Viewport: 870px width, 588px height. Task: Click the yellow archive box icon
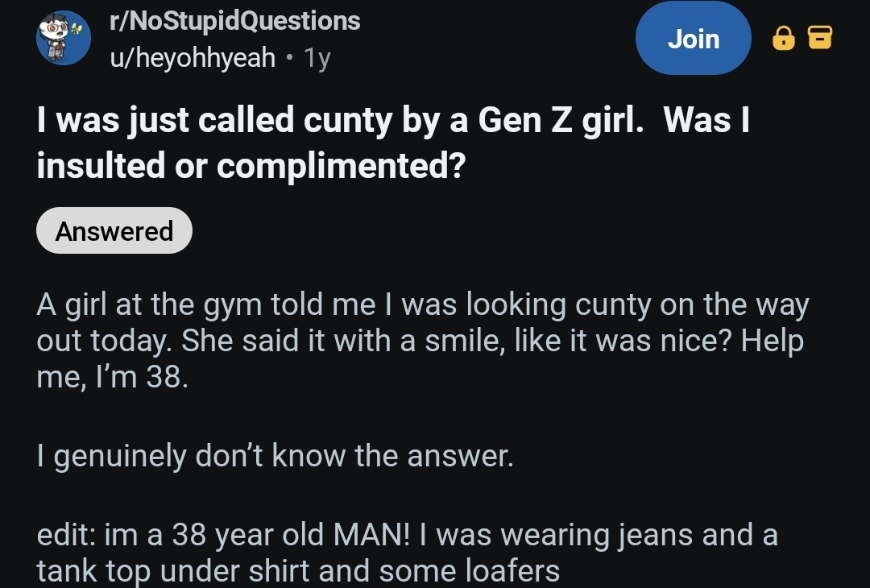click(x=819, y=38)
